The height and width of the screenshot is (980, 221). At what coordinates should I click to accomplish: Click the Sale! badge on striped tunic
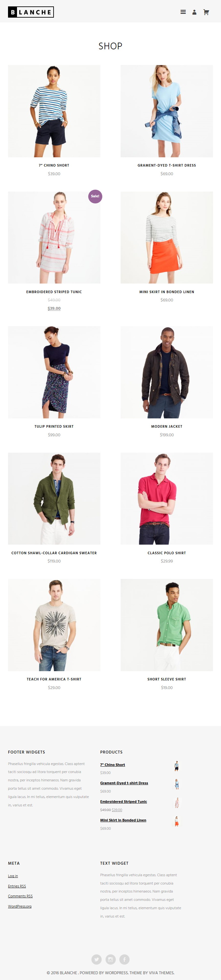[x=95, y=196]
